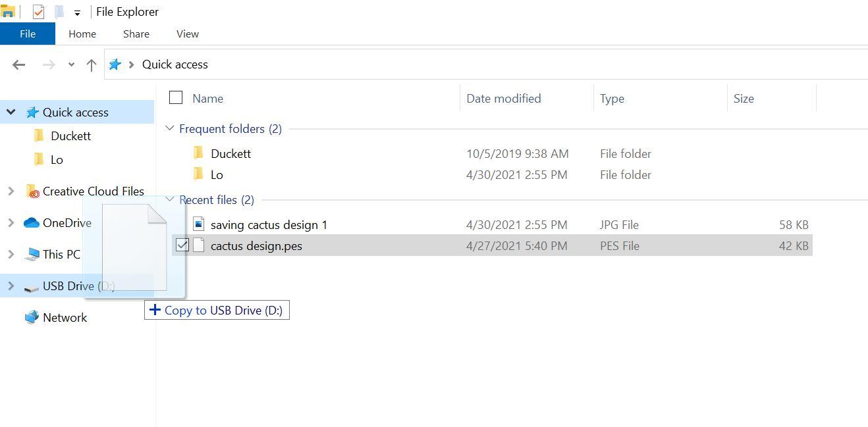Screen dimensions: 868x427
Task: Click the Up directory arrow
Action: pos(92,64)
